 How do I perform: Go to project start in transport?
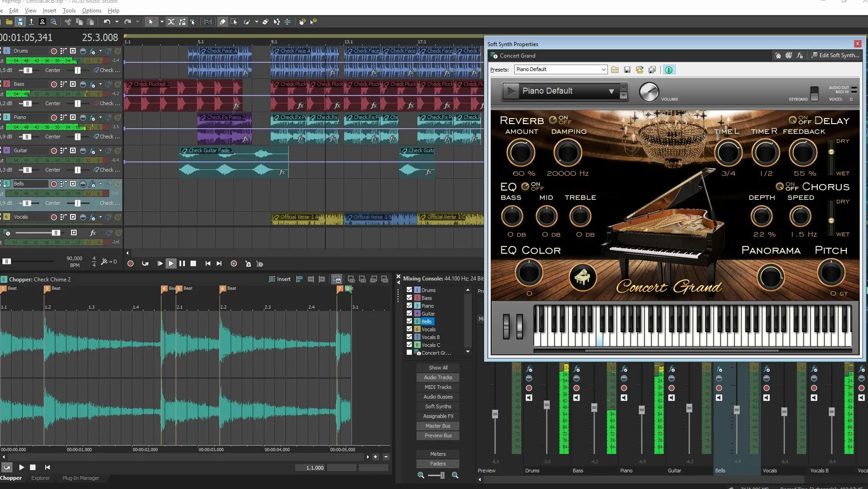point(208,264)
